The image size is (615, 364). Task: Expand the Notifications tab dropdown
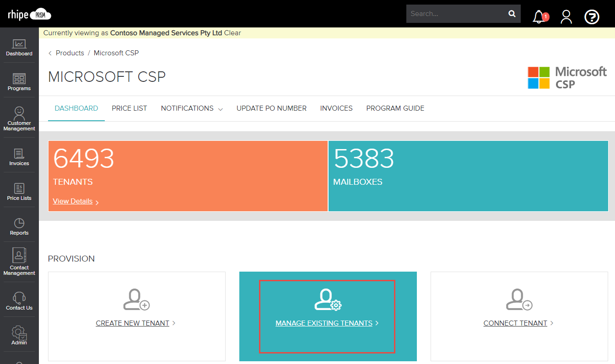pos(191,108)
